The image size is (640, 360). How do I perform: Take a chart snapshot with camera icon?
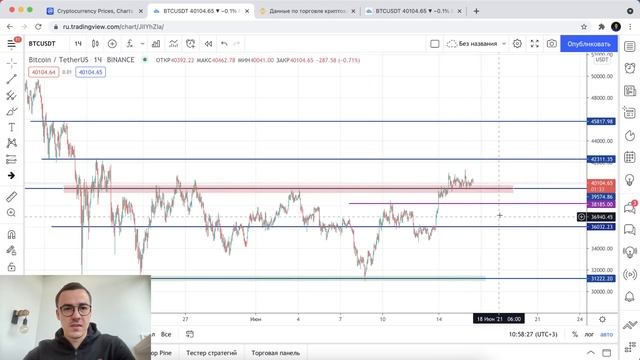(552, 44)
